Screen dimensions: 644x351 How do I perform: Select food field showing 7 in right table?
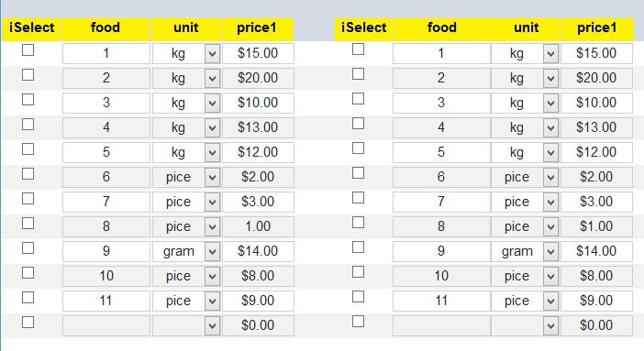pyautogui.click(x=441, y=202)
